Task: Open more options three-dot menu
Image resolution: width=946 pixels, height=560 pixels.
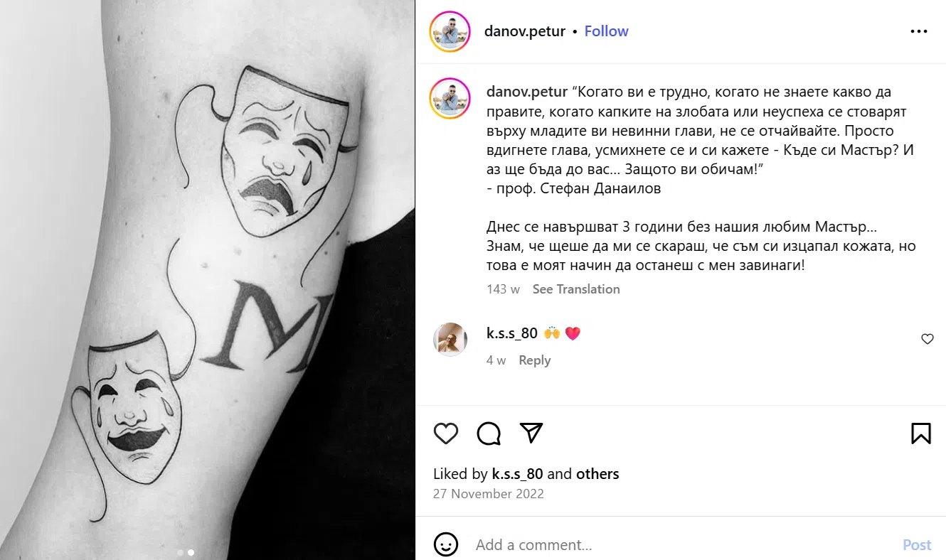Action: point(919,32)
